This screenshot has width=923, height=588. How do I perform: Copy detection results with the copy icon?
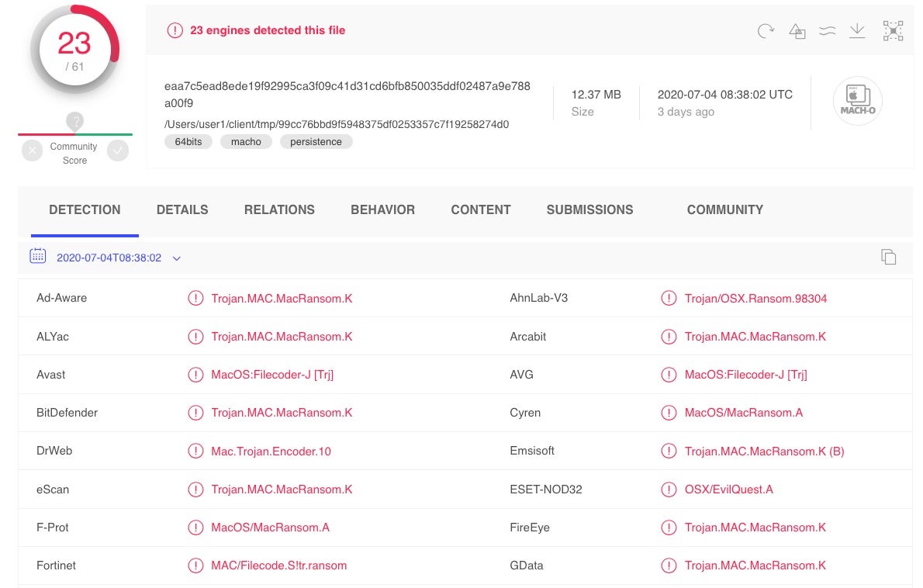point(888,257)
